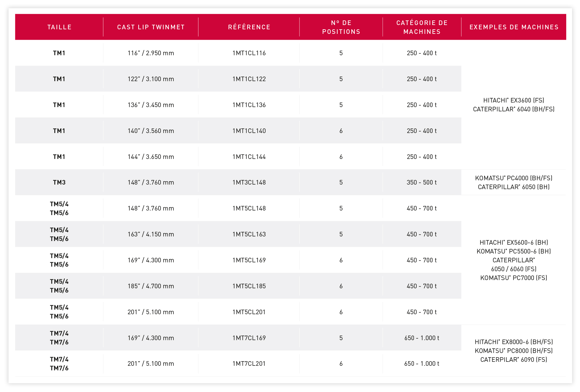Select reference 1MT7CL169

[249, 338]
